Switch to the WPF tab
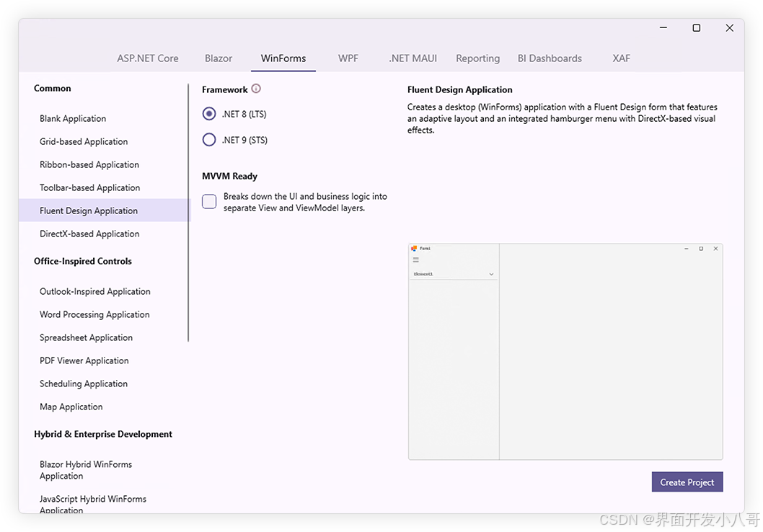 [x=348, y=58]
